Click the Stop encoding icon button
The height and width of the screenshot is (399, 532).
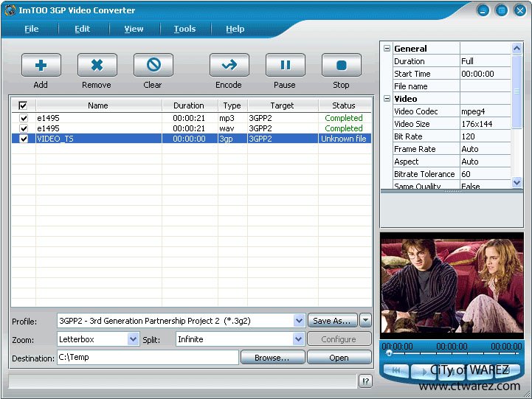(x=342, y=65)
